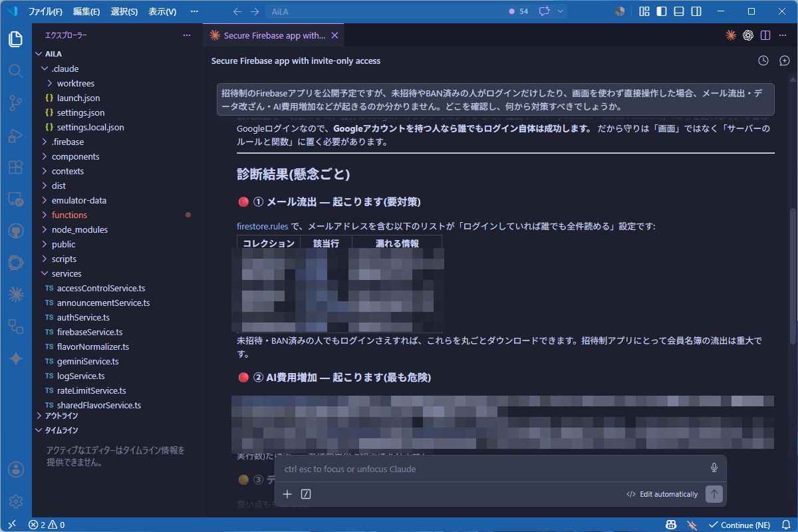798x532 pixels.
Task: Open the Manage settings gear
Action: (x=15, y=501)
